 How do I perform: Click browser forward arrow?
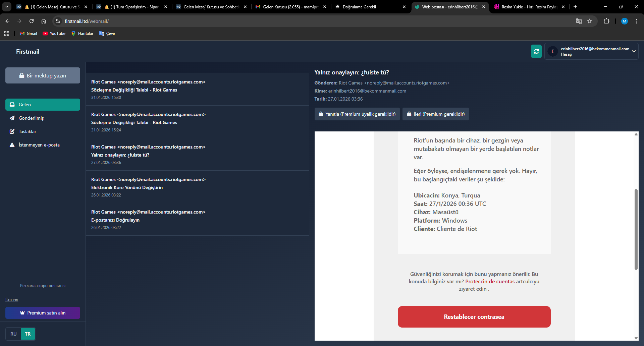pyautogui.click(x=19, y=21)
